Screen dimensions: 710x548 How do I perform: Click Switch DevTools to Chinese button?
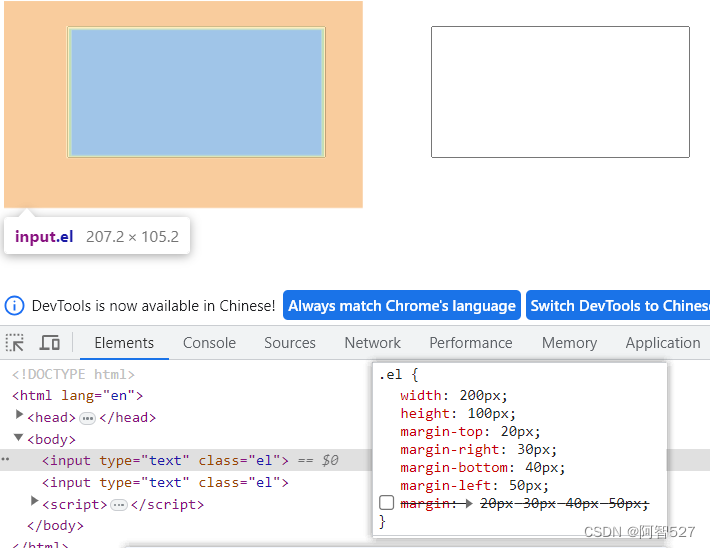point(618,306)
